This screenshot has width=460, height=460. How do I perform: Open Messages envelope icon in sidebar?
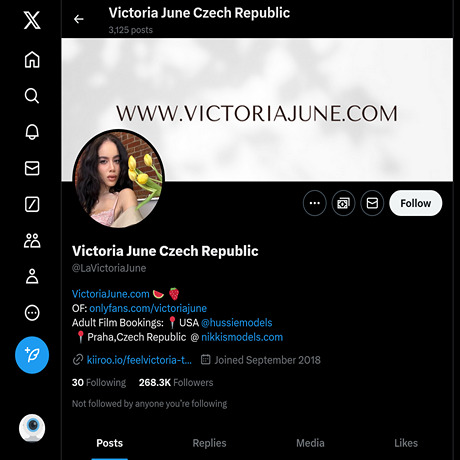32,168
